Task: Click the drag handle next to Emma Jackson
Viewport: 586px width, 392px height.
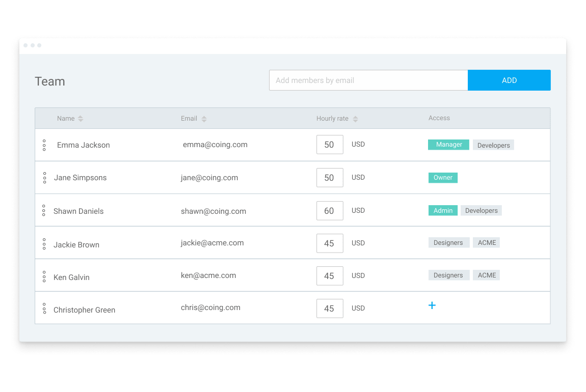Action: [x=44, y=145]
